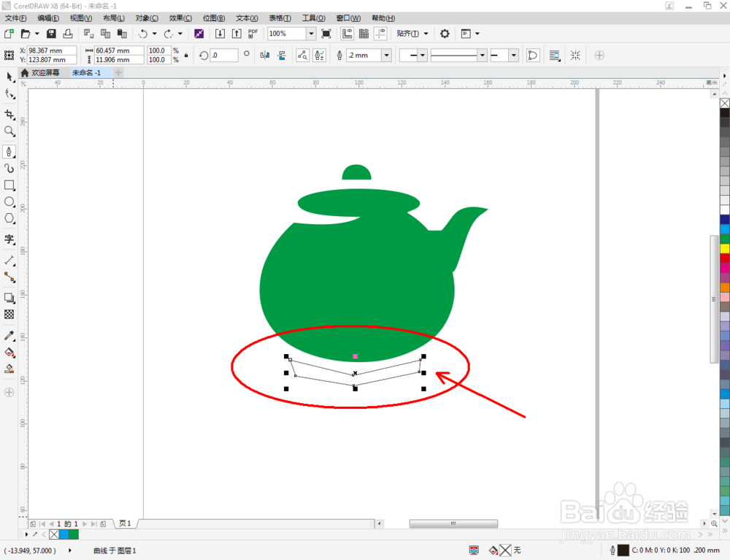The width and height of the screenshot is (730, 560).
Task: Toggle Show guidelines button
Action: pos(380,34)
